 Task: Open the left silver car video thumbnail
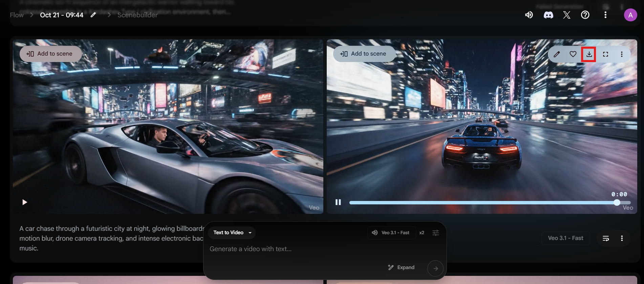pos(168,126)
